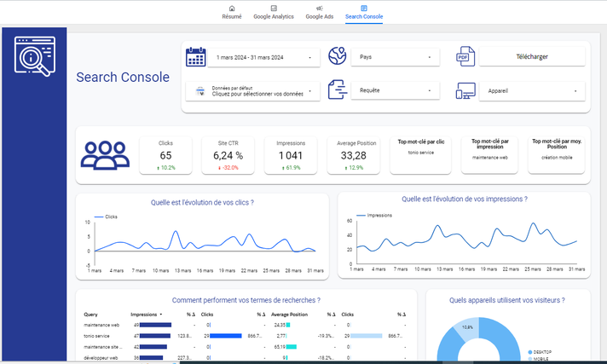Click the Query column header
This screenshot has height=364, width=607.
[90, 315]
